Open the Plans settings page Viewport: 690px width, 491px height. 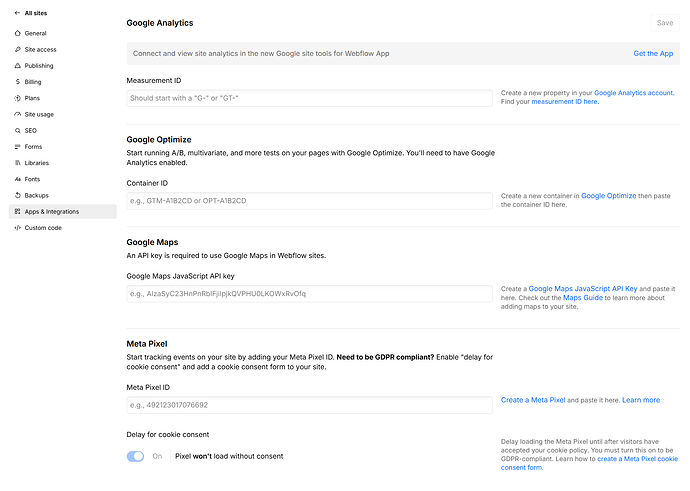click(32, 98)
